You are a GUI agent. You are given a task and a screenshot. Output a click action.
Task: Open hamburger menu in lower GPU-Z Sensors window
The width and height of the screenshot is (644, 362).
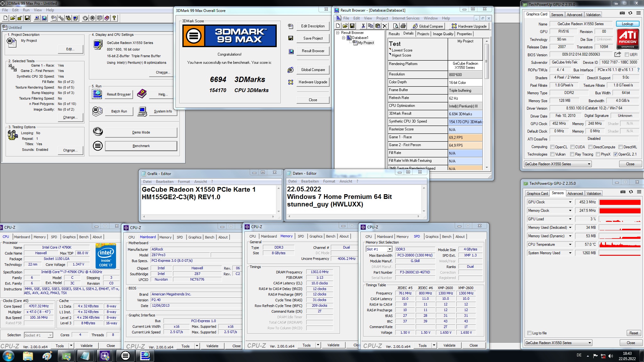point(639,192)
